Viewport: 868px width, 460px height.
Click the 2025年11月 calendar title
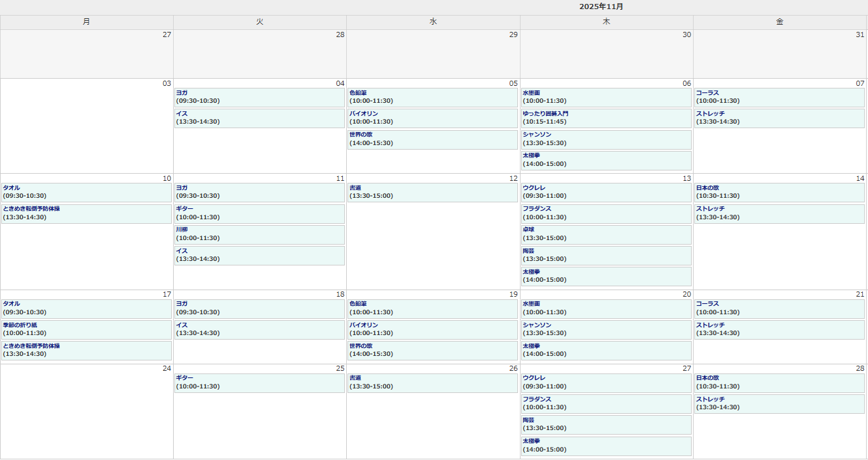click(x=601, y=7)
